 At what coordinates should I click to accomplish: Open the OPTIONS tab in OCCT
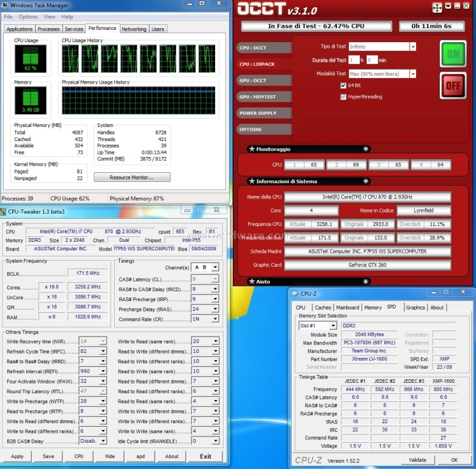point(263,129)
